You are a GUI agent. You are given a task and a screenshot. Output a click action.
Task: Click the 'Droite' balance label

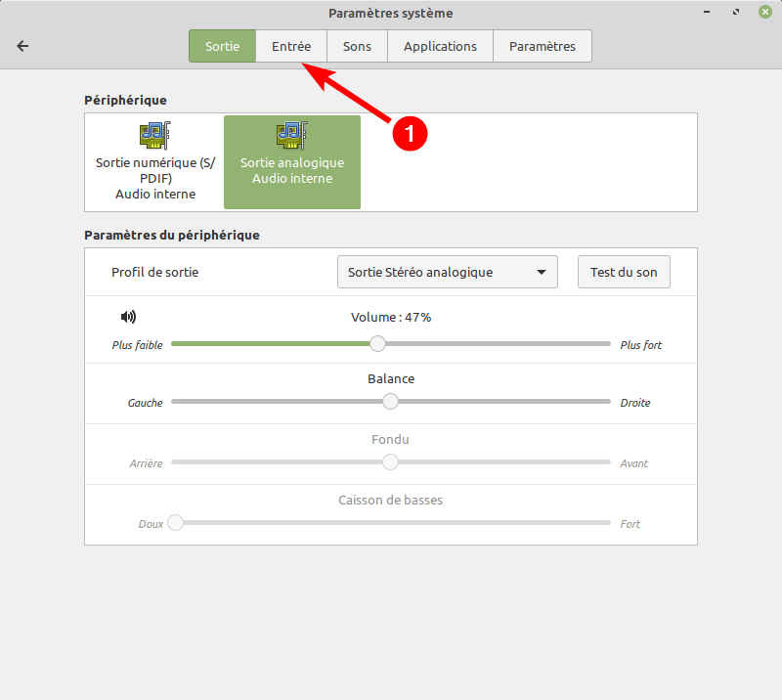[635, 403]
